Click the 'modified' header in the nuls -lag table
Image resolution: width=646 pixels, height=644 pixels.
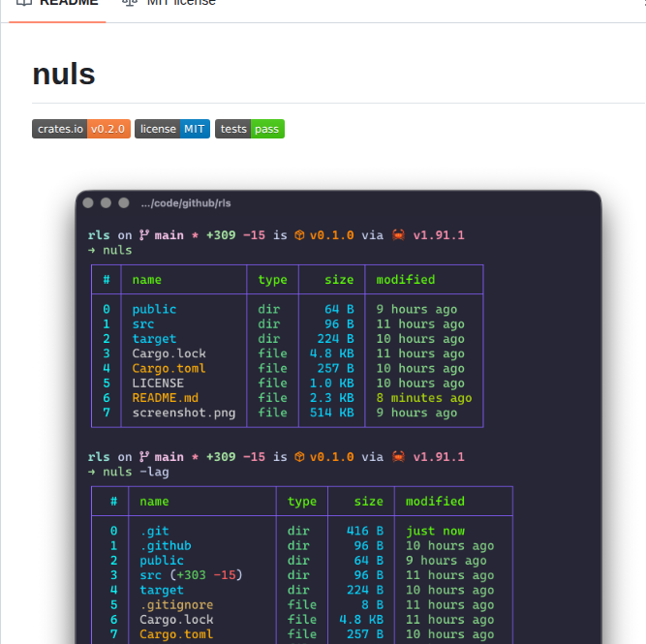coord(435,502)
